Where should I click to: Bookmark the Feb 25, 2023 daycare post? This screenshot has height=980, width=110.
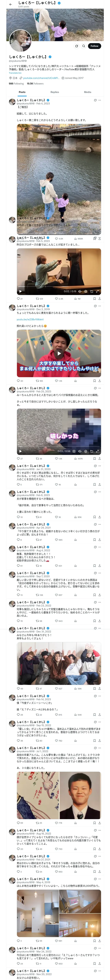point(95,458)
